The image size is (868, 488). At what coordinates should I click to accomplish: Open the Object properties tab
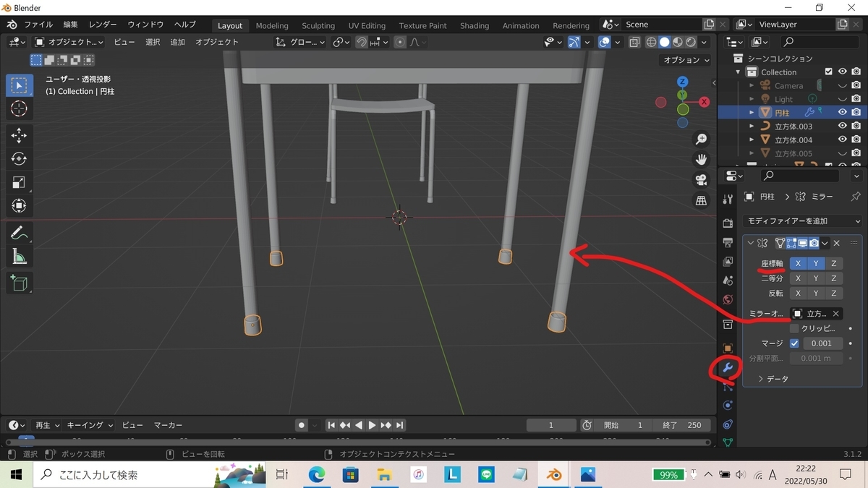728,348
